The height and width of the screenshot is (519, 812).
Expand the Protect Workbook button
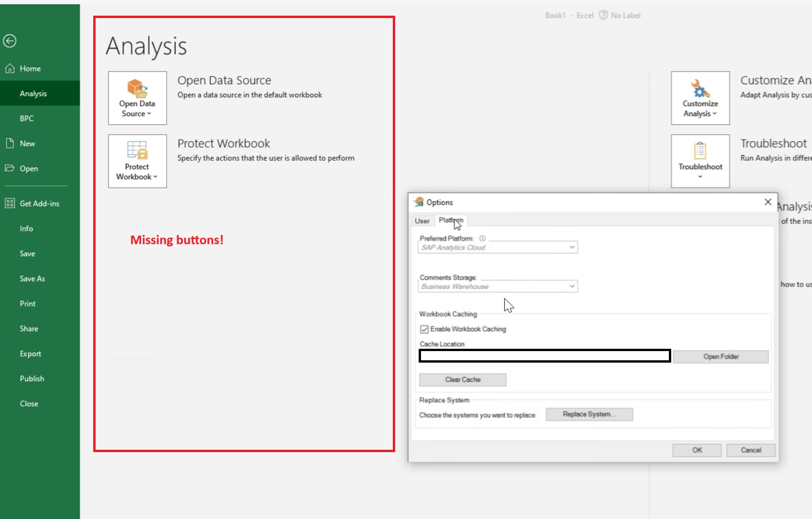(138, 161)
